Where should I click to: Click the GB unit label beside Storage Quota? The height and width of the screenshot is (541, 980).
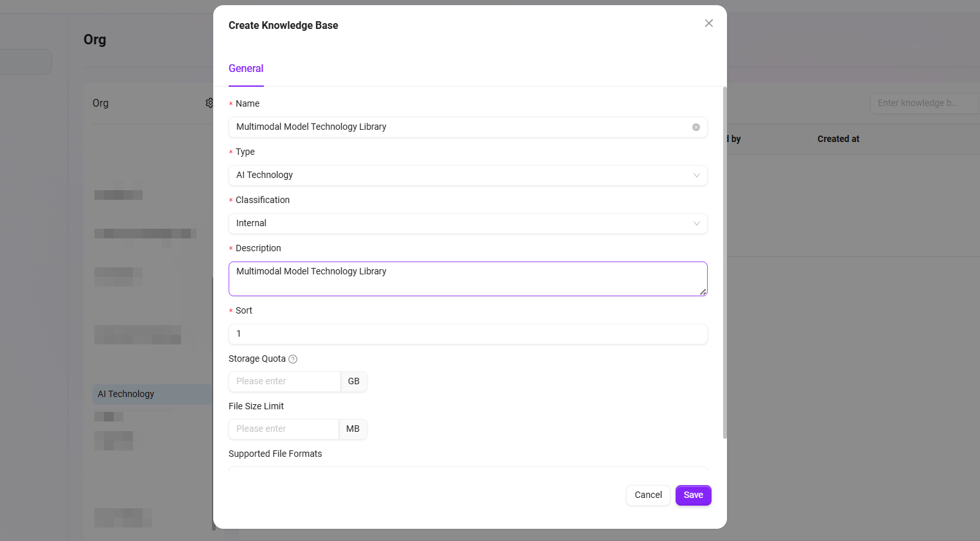point(353,382)
